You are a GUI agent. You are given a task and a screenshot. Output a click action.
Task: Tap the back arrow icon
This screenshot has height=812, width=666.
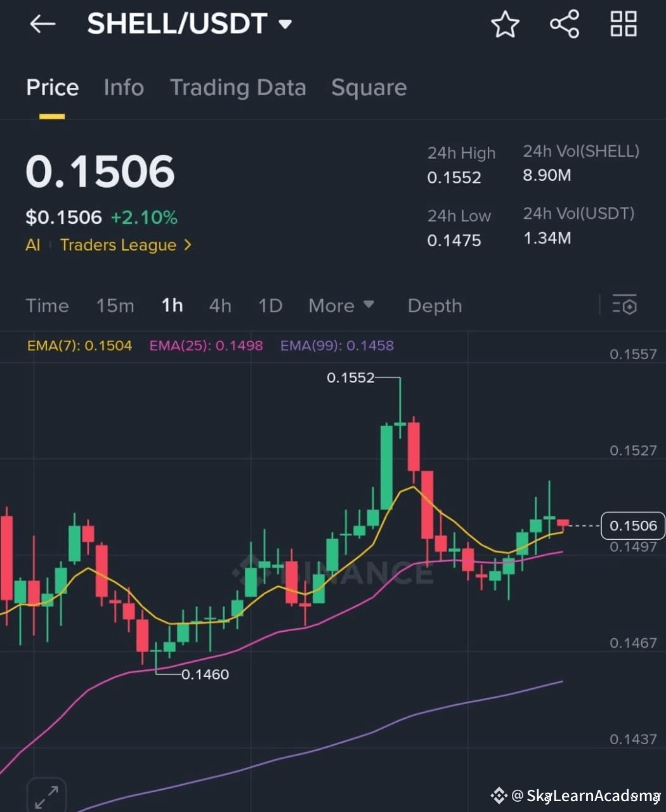tap(42, 24)
